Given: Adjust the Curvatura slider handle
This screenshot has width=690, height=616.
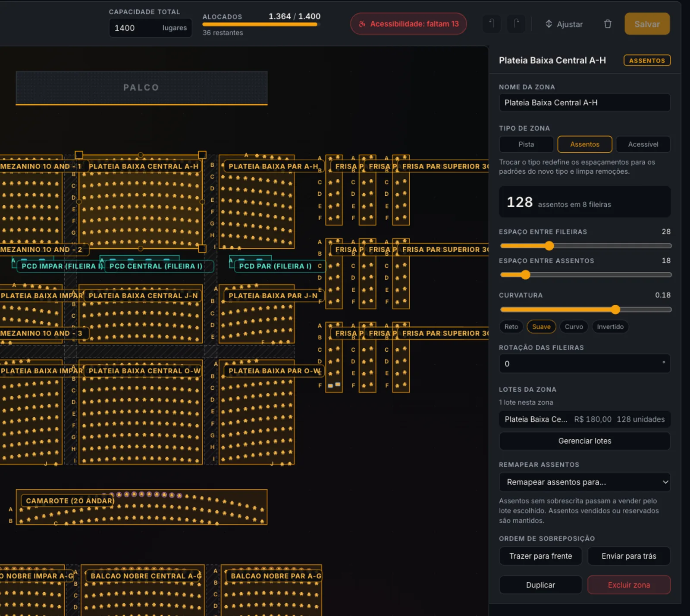Looking at the screenshot, I should click(615, 310).
